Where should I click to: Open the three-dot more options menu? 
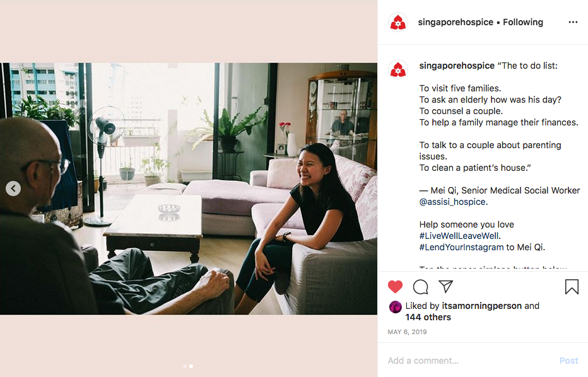[x=573, y=22]
